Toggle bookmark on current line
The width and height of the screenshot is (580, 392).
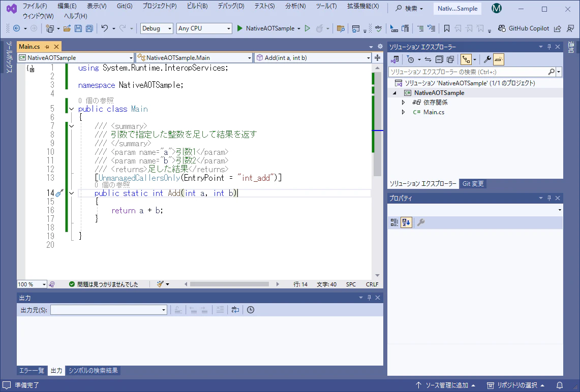pyautogui.click(x=446, y=28)
